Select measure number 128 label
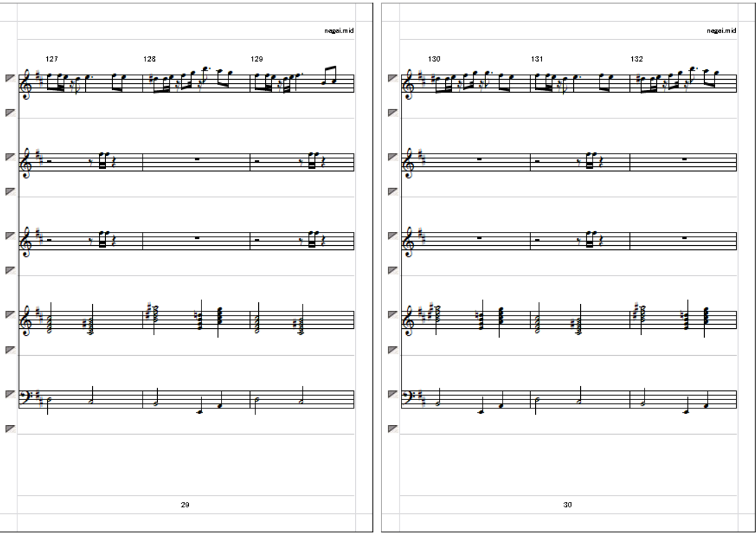The height and width of the screenshot is (533, 756). 150,59
